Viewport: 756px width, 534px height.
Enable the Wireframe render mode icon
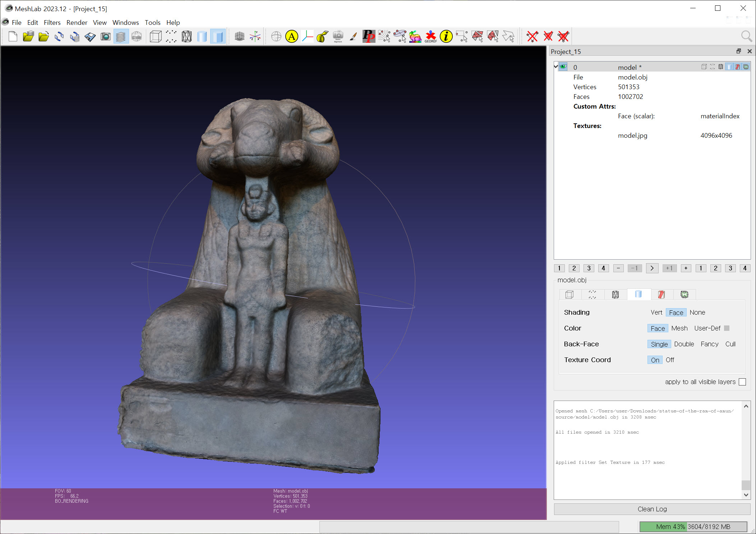[186, 36]
